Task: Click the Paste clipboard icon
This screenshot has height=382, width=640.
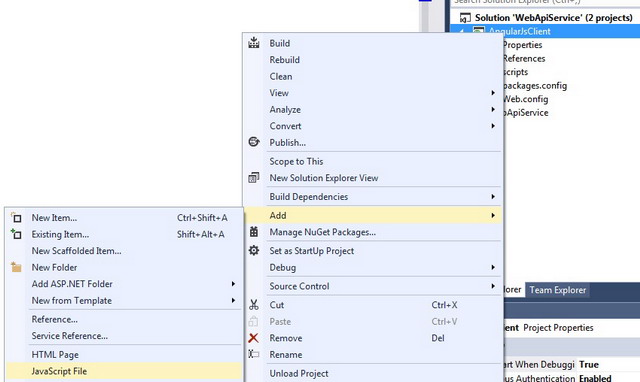Action: pos(253,321)
